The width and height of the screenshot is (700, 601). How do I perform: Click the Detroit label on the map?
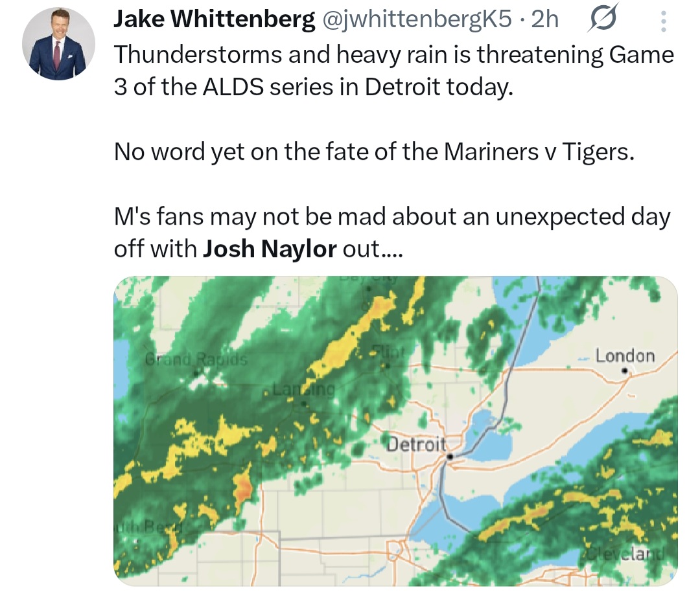click(x=417, y=444)
